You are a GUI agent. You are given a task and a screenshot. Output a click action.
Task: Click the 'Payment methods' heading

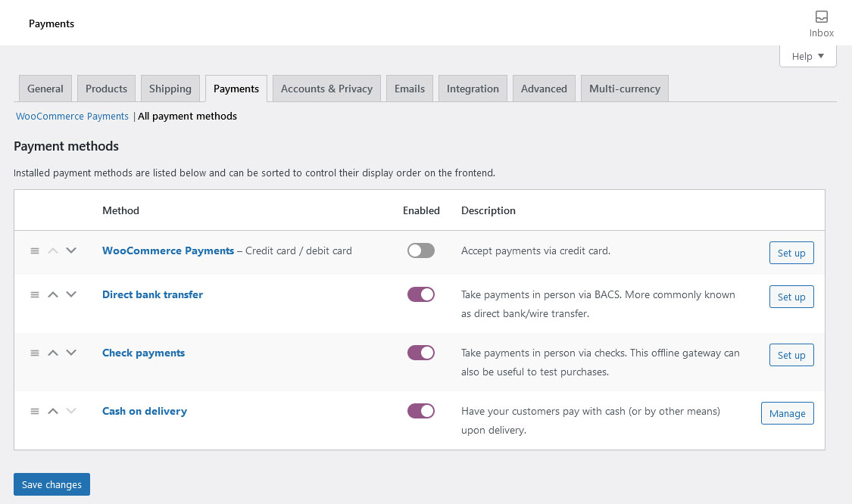tap(67, 146)
